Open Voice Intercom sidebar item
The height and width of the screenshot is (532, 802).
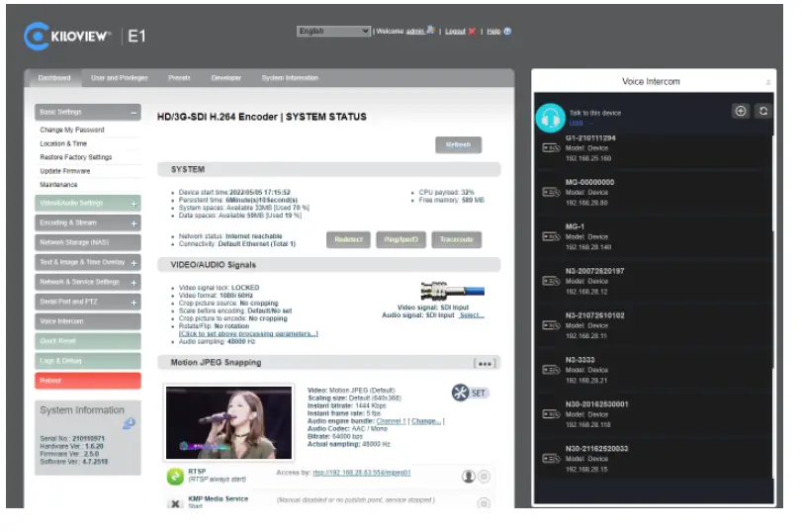pos(87,321)
